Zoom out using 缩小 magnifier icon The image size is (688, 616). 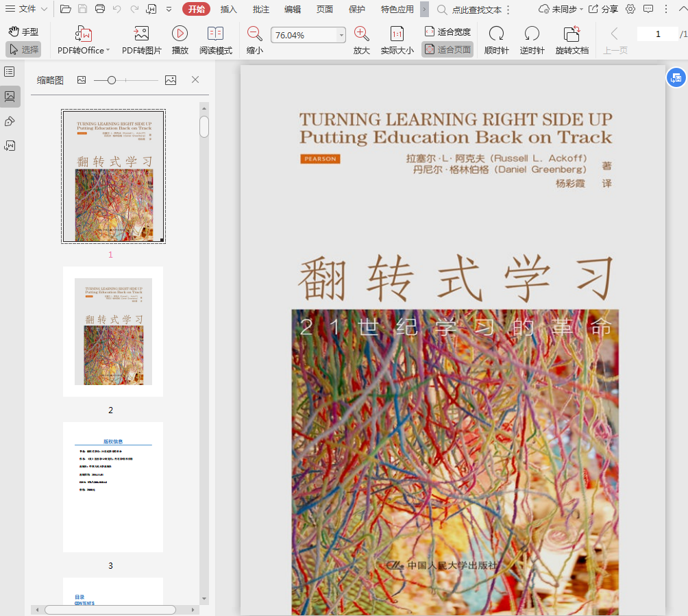pyautogui.click(x=254, y=34)
